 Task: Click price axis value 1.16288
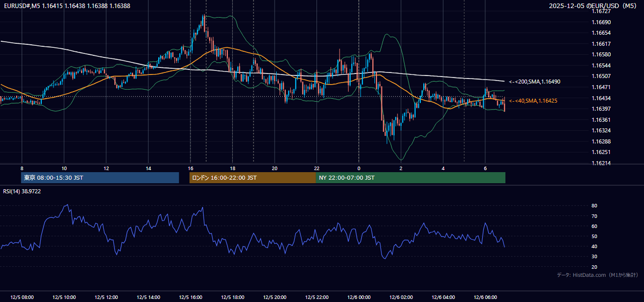click(x=602, y=141)
